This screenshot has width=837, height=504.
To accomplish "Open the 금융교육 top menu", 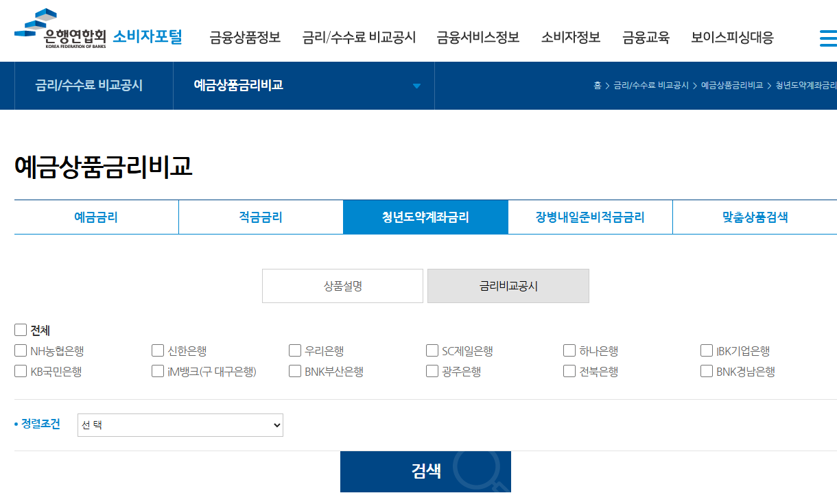I will (x=646, y=38).
